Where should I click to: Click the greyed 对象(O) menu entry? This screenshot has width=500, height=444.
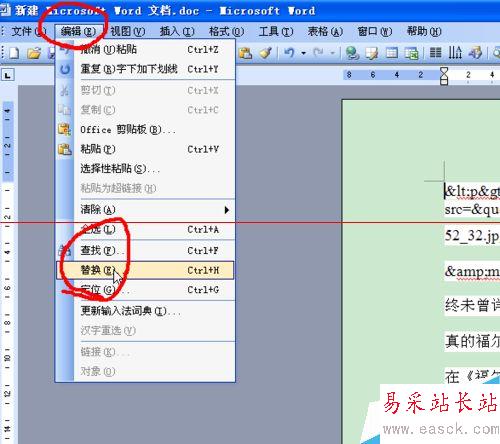[146, 371]
